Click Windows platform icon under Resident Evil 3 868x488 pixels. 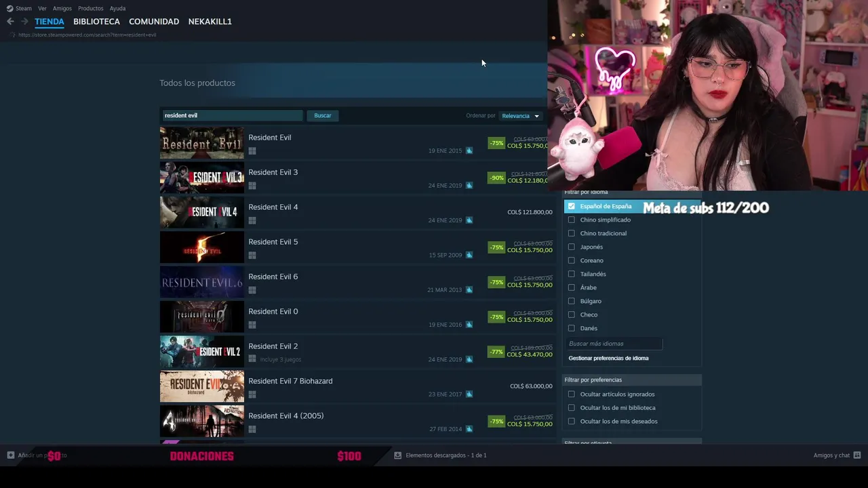252,186
